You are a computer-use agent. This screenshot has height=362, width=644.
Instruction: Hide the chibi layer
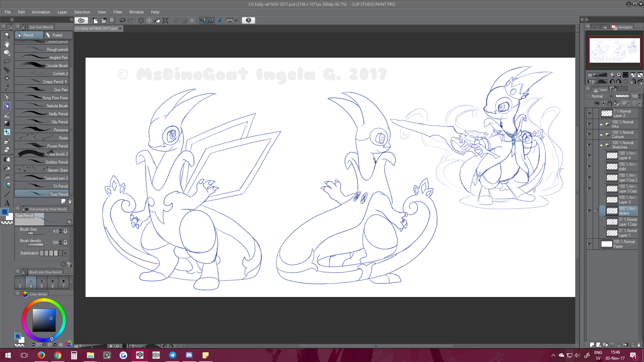[589, 167]
